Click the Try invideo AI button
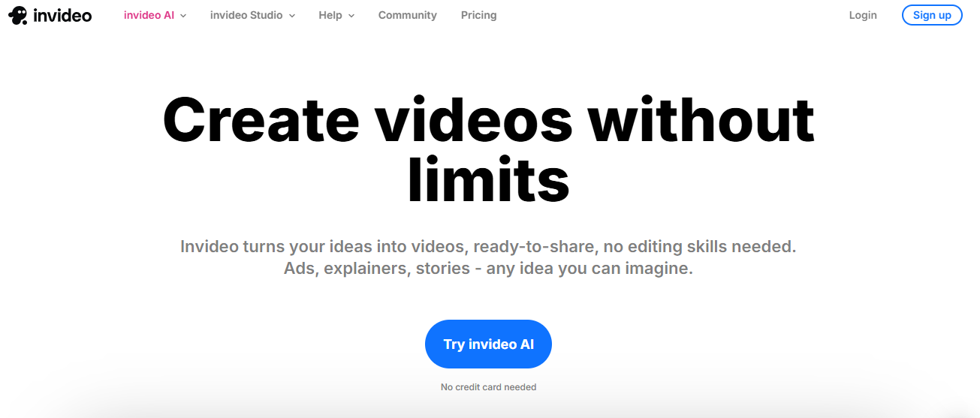 pyautogui.click(x=488, y=344)
